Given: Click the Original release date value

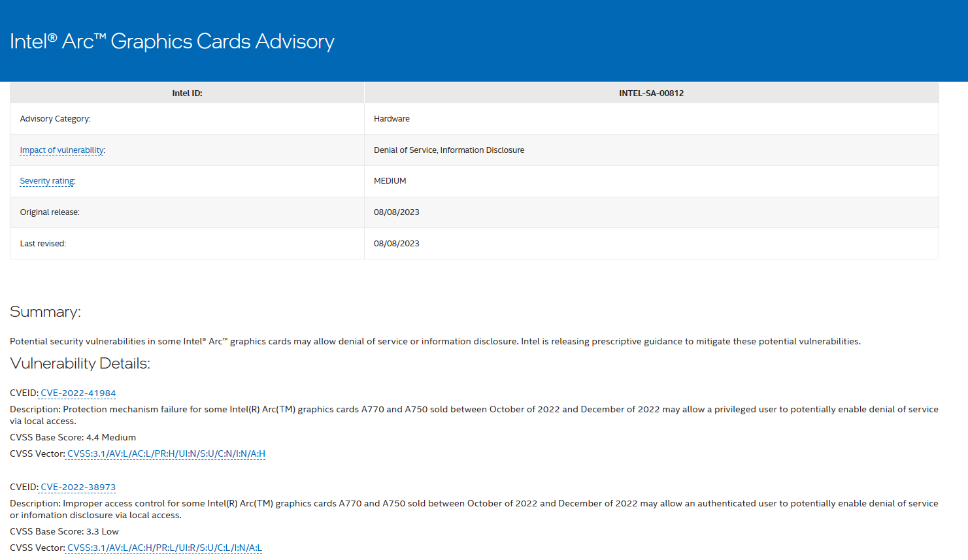Looking at the screenshot, I should [x=396, y=212].
